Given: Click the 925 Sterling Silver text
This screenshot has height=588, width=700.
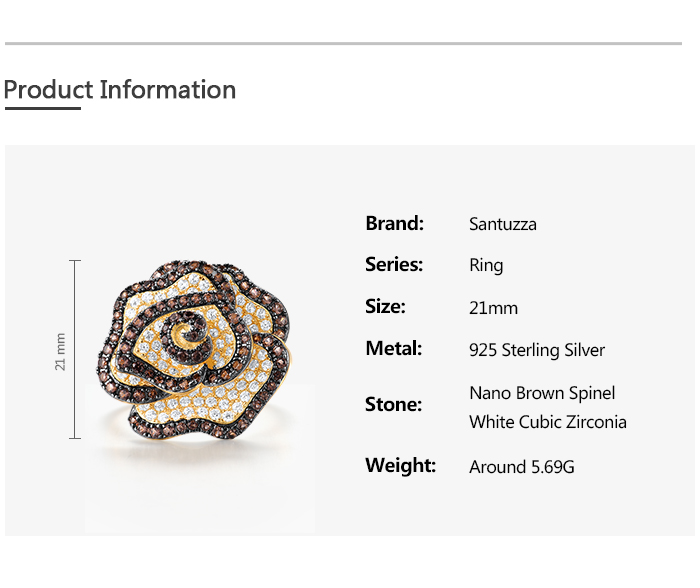Looking at the screenshot, I should pyautogui.click(x=537, y=350).
